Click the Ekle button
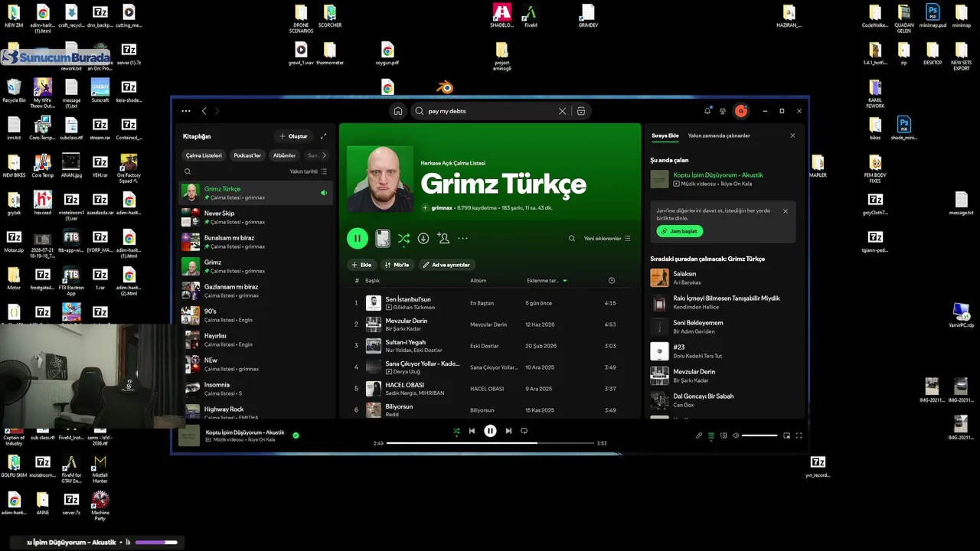 [362, 265]
